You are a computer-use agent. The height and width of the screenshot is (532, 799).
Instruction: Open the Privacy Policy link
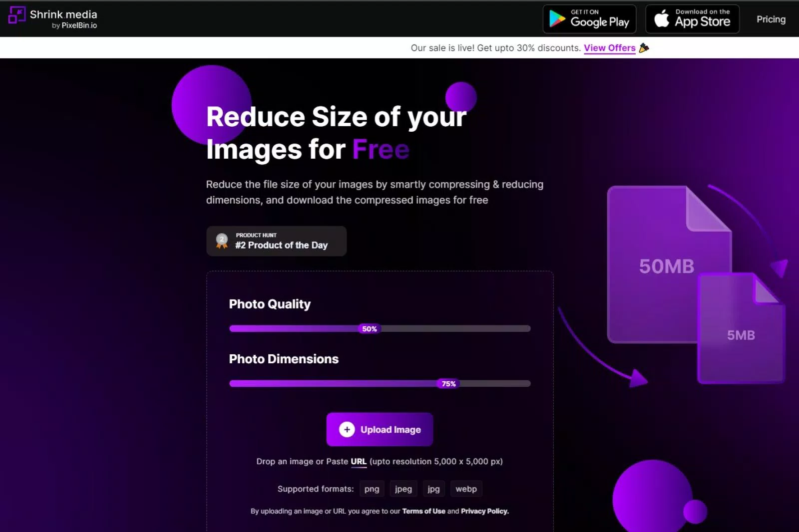click(x=484, y=511)
